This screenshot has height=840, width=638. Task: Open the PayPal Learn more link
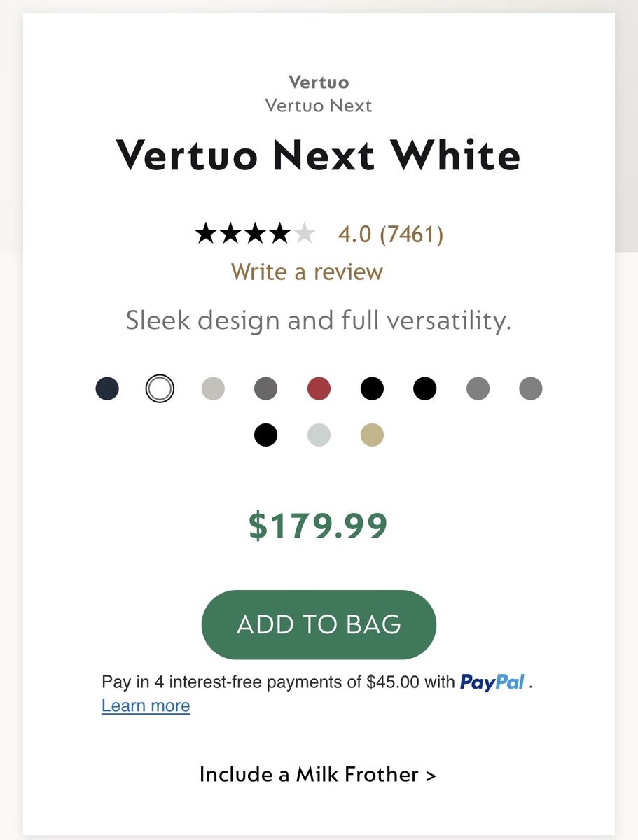(x=146, y=706)
